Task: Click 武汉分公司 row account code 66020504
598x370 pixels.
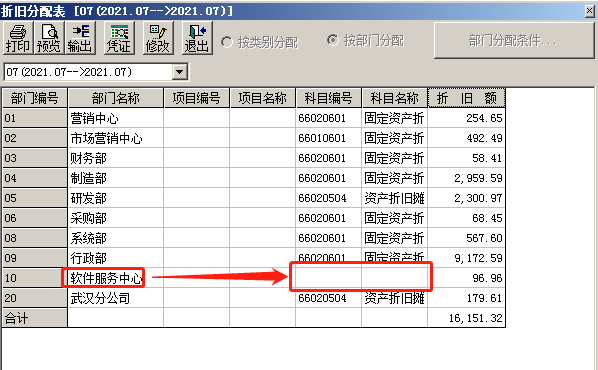Action: [328, 298]
